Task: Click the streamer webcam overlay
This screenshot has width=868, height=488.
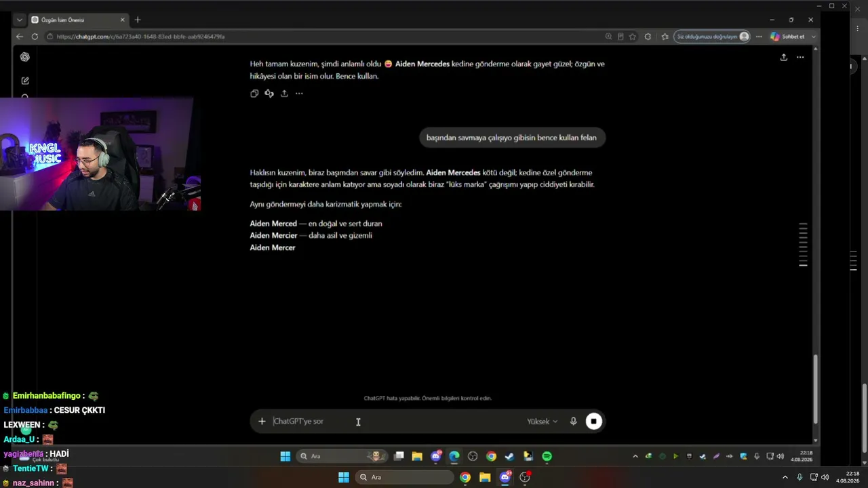Action: click(100, 155)
